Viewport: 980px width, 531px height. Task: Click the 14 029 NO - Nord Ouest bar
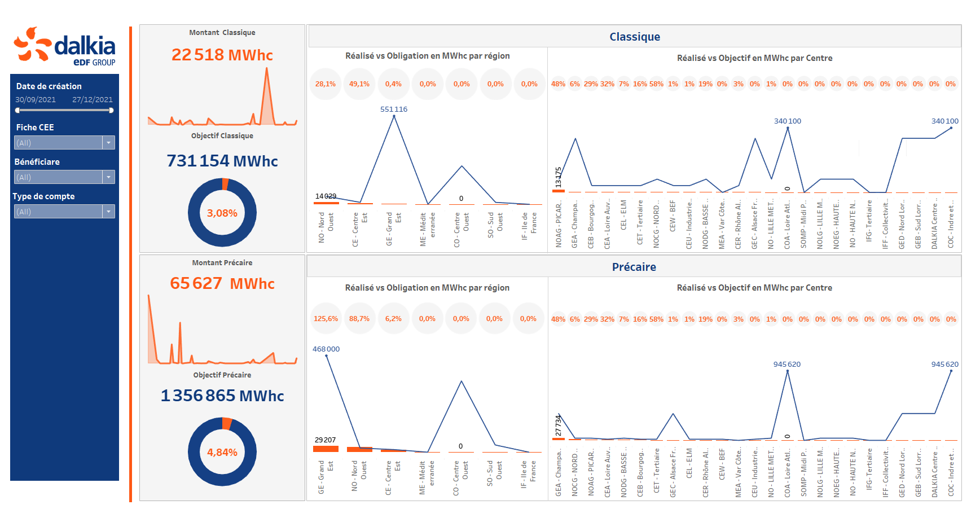pos(326,203)
